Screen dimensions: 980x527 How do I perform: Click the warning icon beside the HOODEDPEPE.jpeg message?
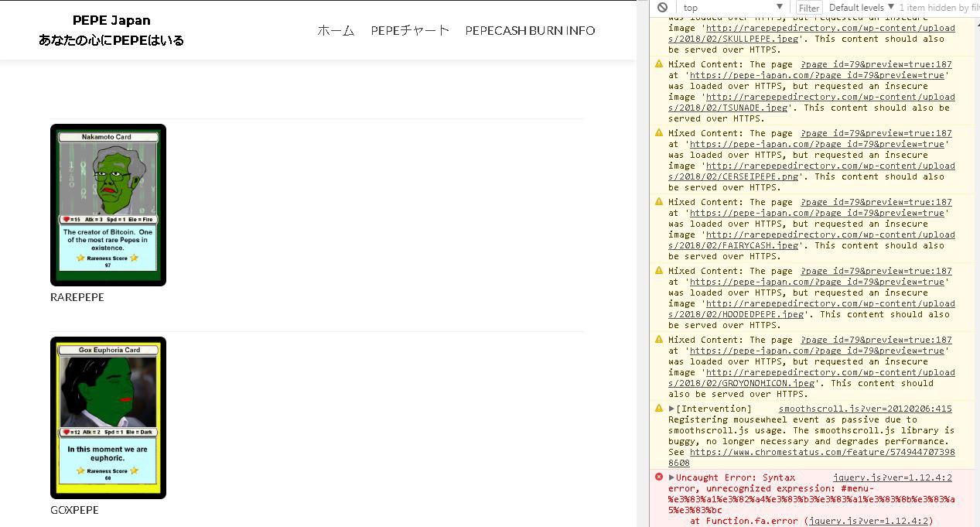pyautogui.click(x=659, y=271)
